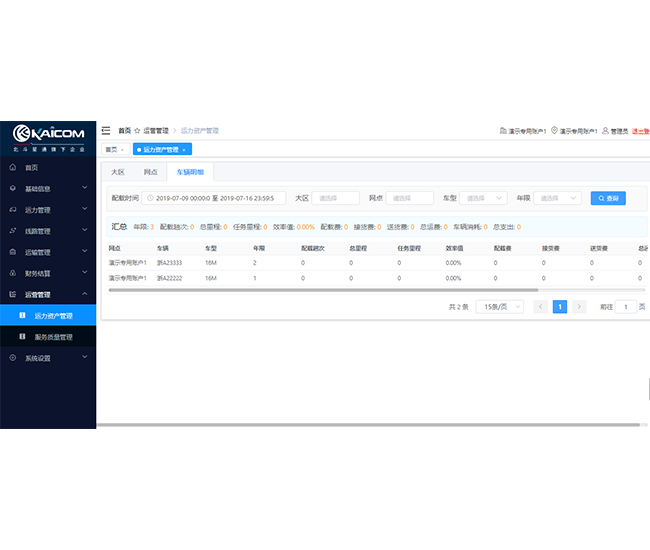
Task: Click the company building icon in header
Action: [502, 131]
